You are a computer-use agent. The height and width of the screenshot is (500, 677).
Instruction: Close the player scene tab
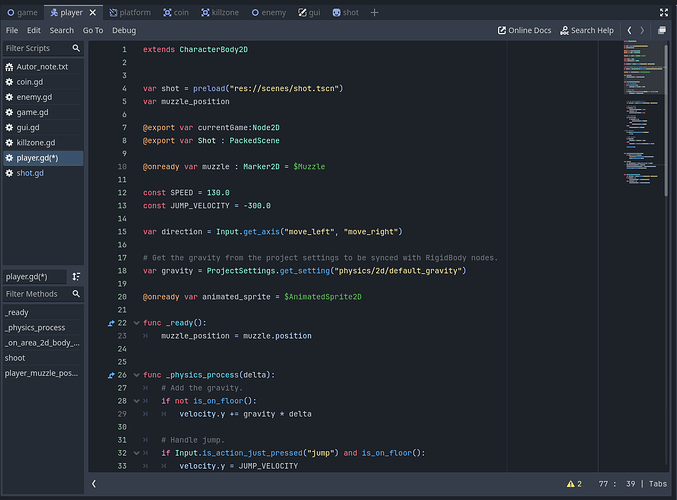(93, 13)
